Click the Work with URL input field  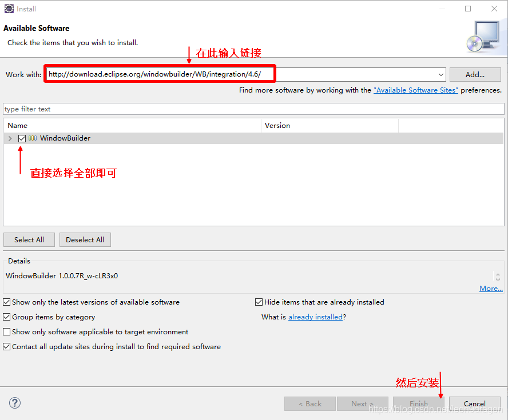coord(246,75)
